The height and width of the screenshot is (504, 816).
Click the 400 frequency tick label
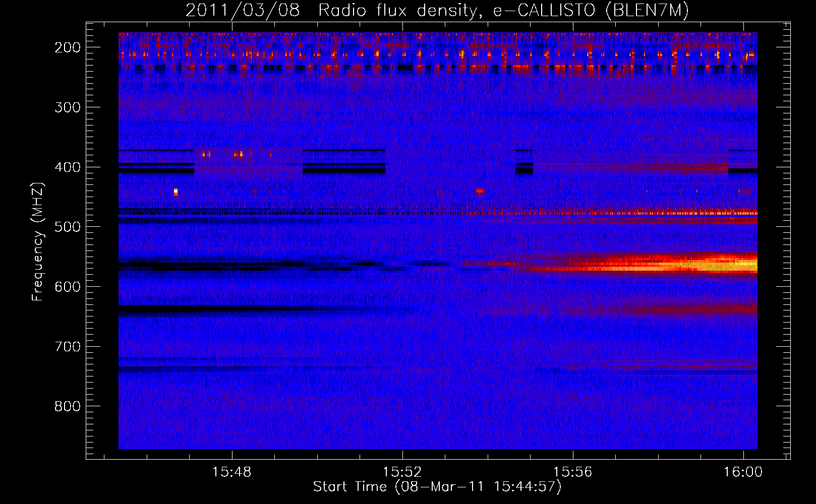coord(67,167)
